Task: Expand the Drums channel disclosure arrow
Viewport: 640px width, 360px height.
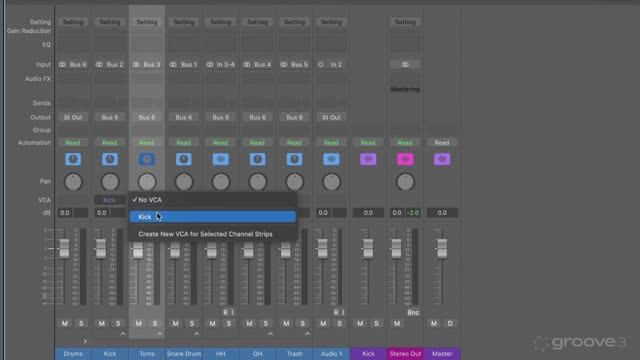Action: point(84,341)
